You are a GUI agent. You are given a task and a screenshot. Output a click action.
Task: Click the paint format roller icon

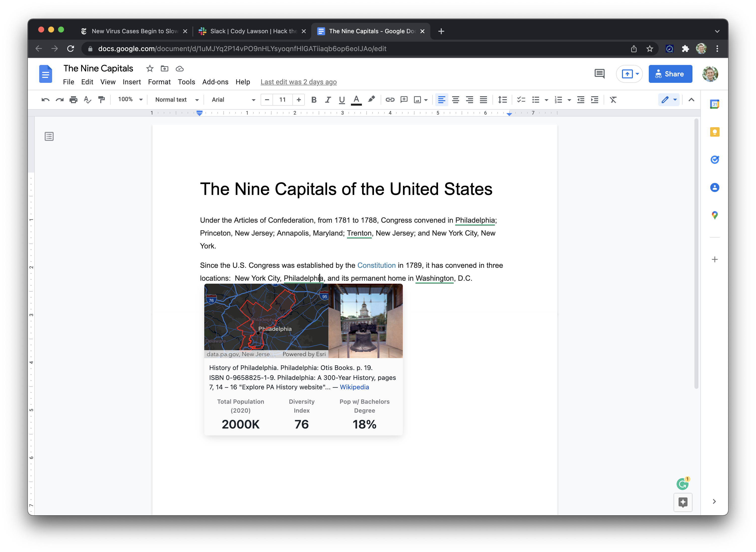[x=101, y=100]
